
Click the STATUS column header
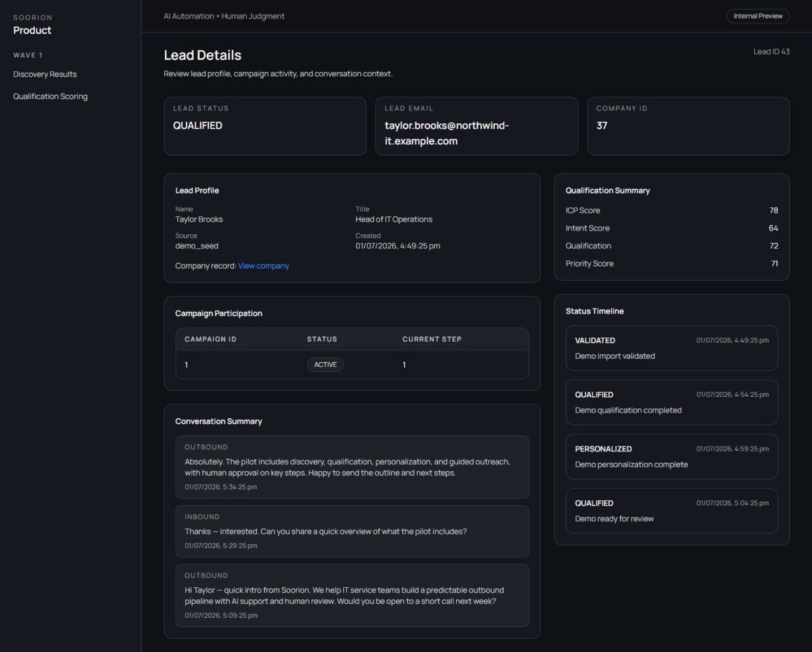pyautogui.click(x=322, y=339)
